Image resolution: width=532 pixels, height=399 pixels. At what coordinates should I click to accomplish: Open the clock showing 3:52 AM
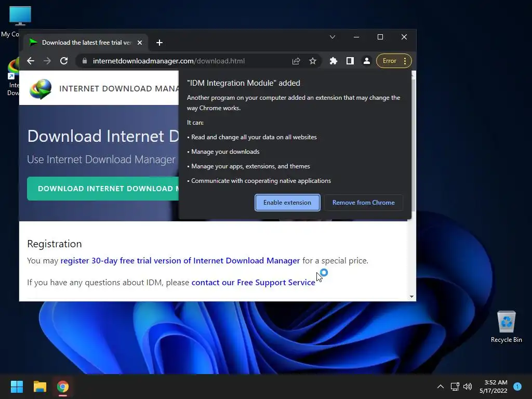click(x=494, y=387)
